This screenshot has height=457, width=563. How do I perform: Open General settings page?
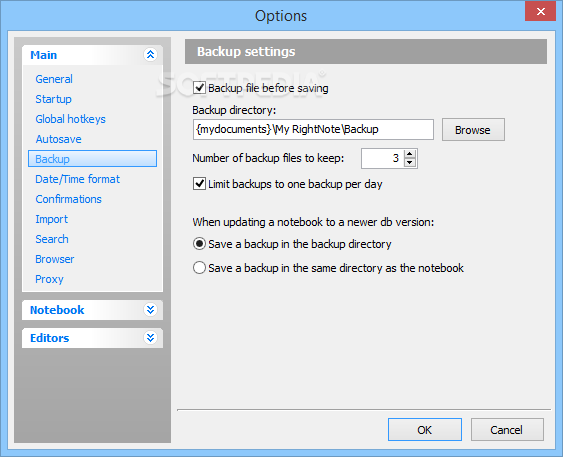click(x=54, y=79)
